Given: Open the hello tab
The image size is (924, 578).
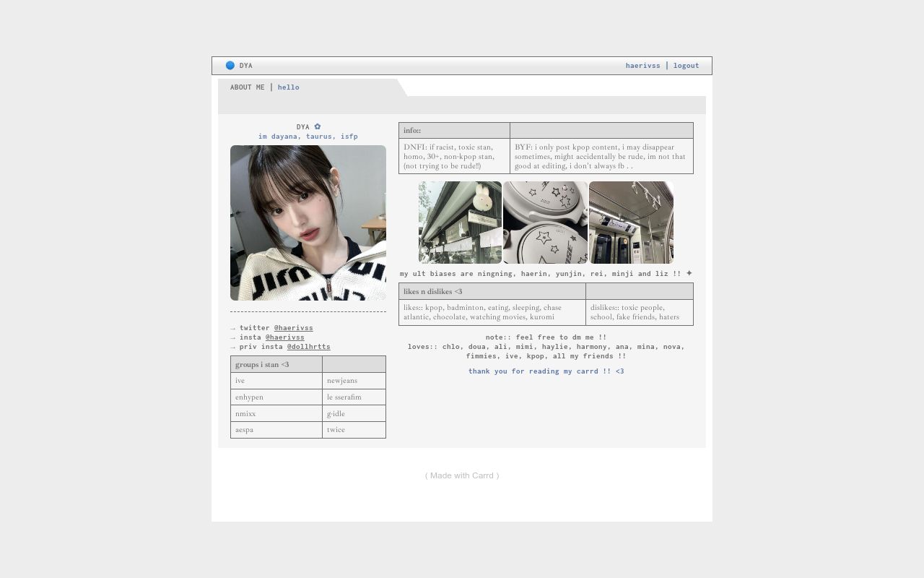Looking at the screenshot, I should (288, 87).
